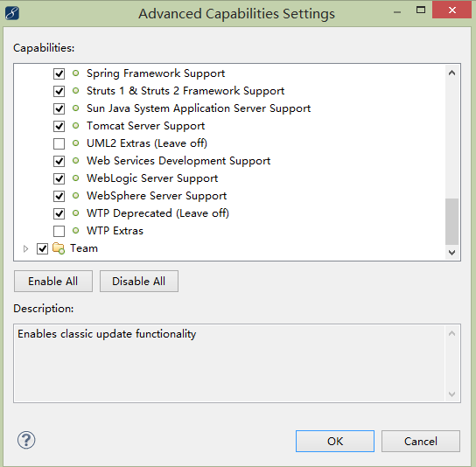Expand the Team tree node

(25, 248)
